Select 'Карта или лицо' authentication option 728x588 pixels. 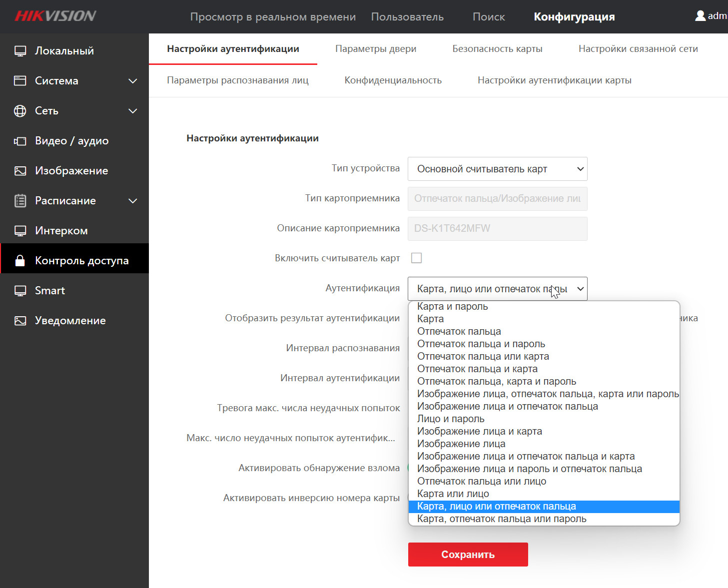point(453,494)
